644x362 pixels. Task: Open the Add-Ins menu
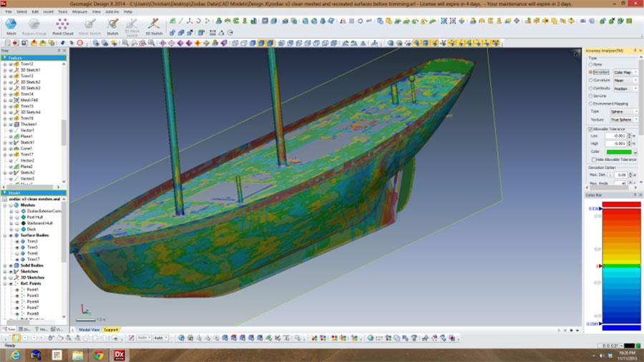pos(112,12)
